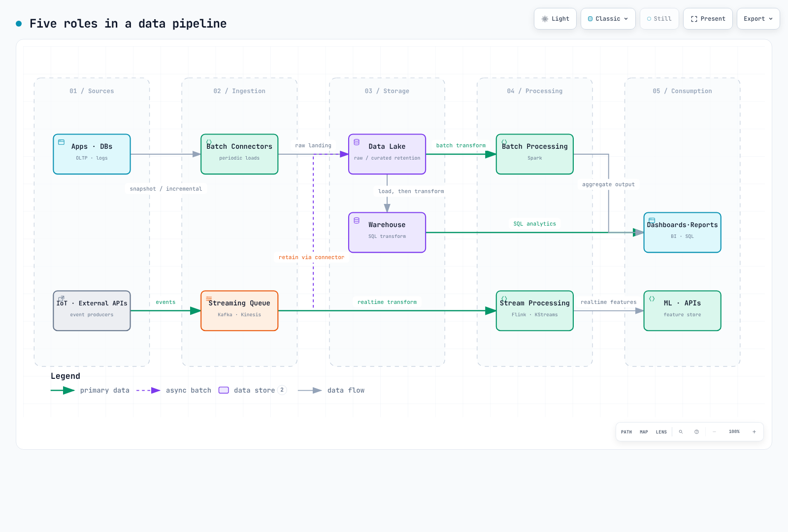Click the data store count badge 2
This screenshot has height=532, width=788.
click(282, 390)
